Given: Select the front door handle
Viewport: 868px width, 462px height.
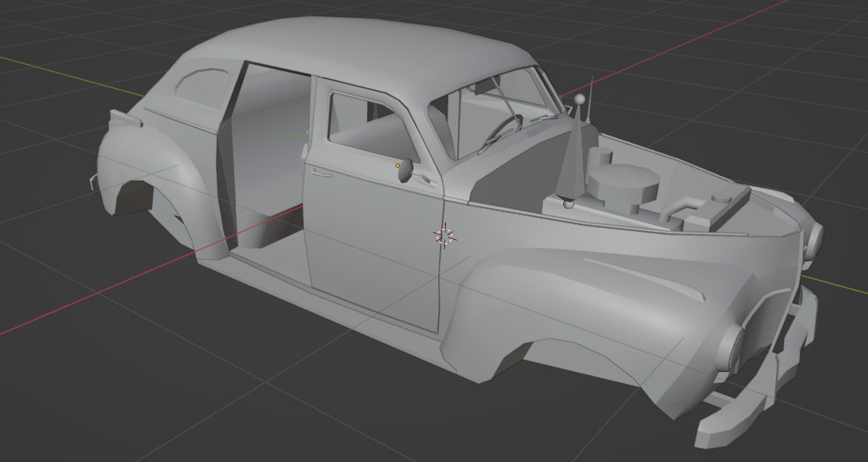Looking at the screenshot, I should pos(322,173).
